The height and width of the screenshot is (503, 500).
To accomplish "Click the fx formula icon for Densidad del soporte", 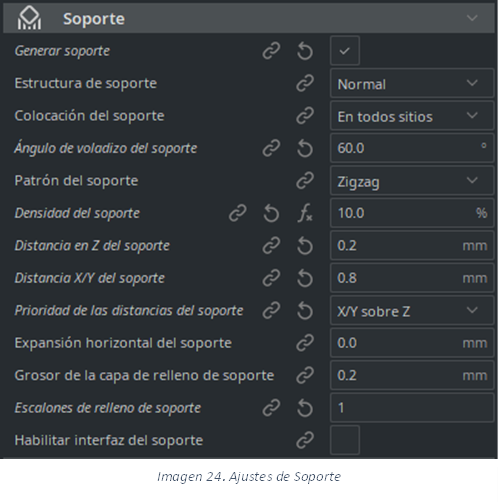I will point(305,213).
